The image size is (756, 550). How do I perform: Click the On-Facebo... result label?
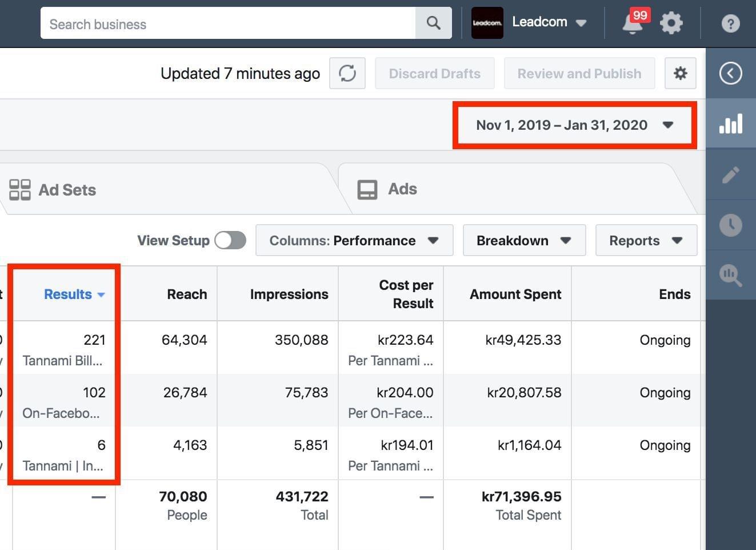point(61,413)
